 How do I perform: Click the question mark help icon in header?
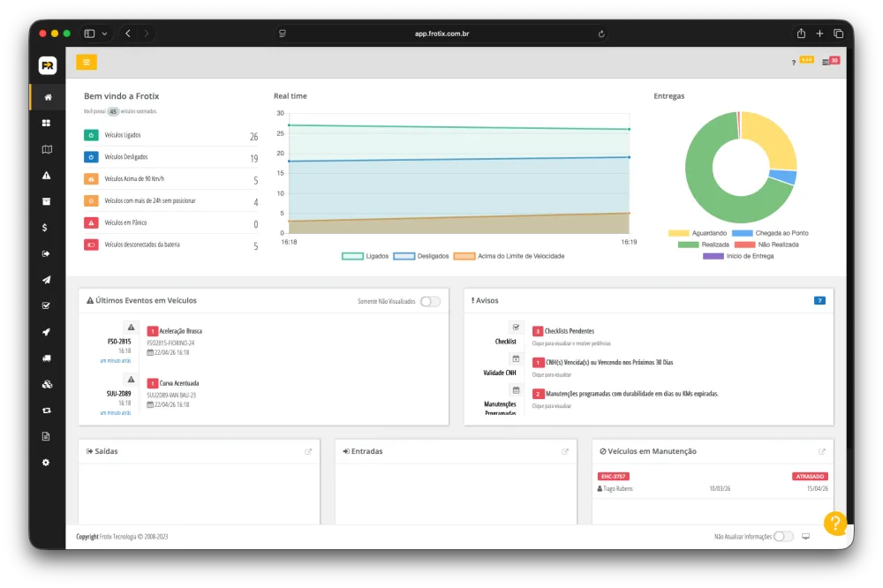pyautogui.click(x=794, y=63)
